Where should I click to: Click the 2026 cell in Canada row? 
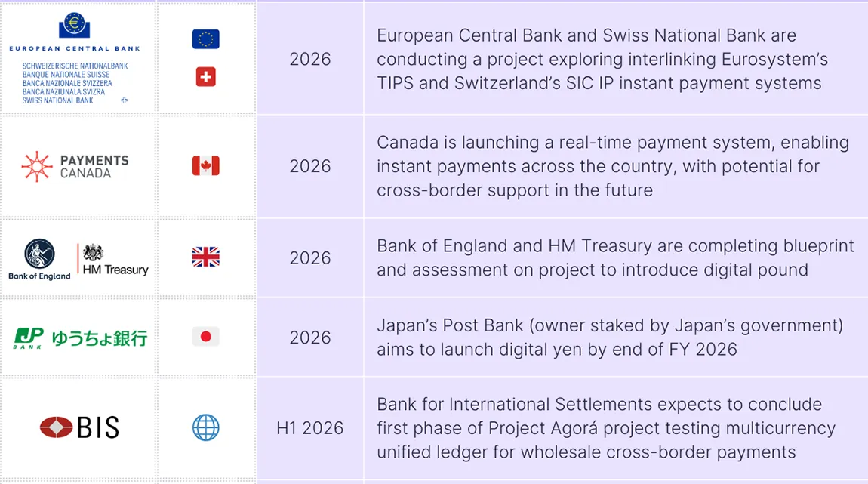point(309,166)
